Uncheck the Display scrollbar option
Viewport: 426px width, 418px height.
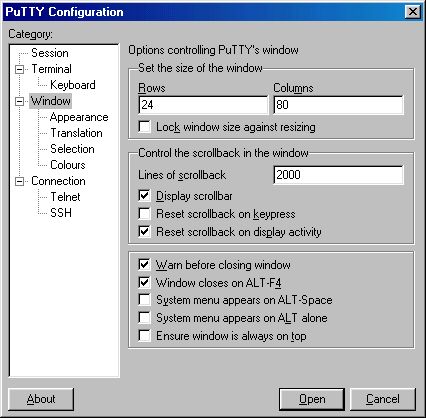click(144, 196)
